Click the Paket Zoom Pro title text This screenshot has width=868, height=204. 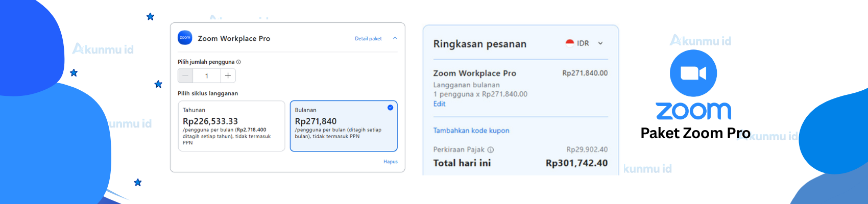coord(695,133)
